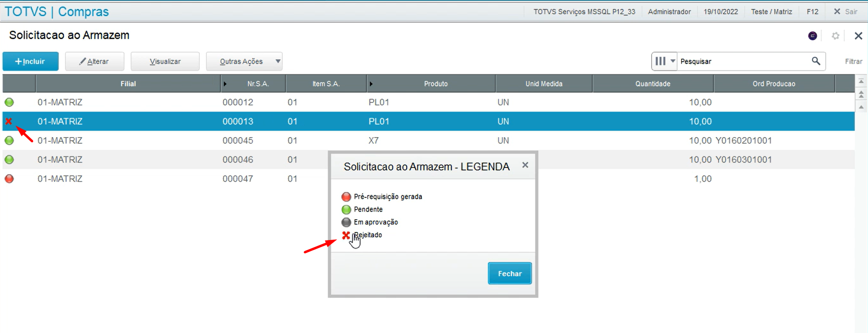Close the Solicitacao ao Armazem screen
This screenshot has height=333, width=868.
858,36
